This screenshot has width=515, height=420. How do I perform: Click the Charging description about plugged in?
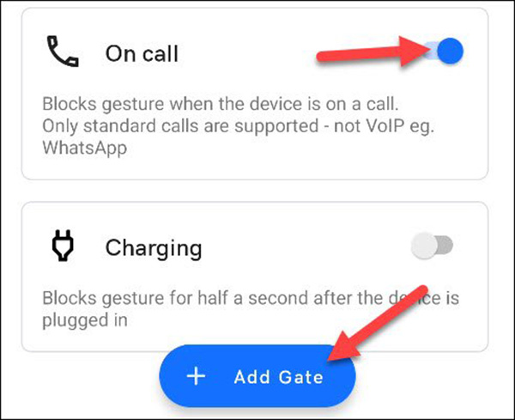point(251,309)
